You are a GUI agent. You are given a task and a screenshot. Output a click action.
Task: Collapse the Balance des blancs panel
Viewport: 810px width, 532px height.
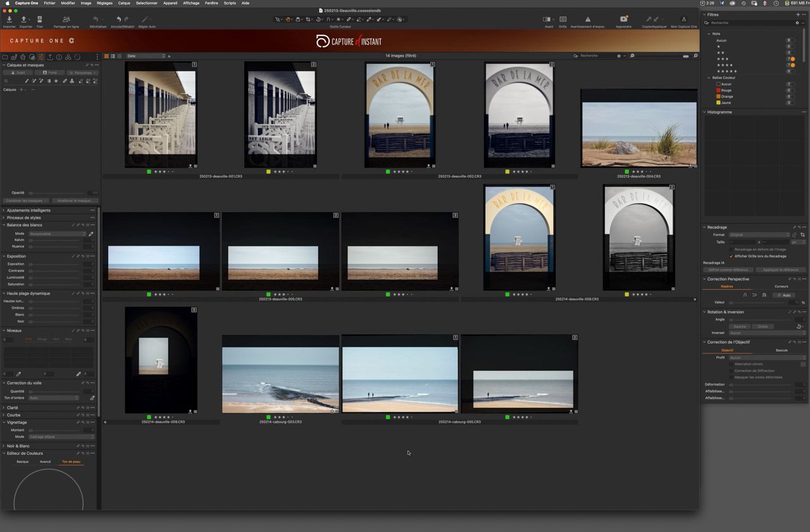(x=4, y=225)
